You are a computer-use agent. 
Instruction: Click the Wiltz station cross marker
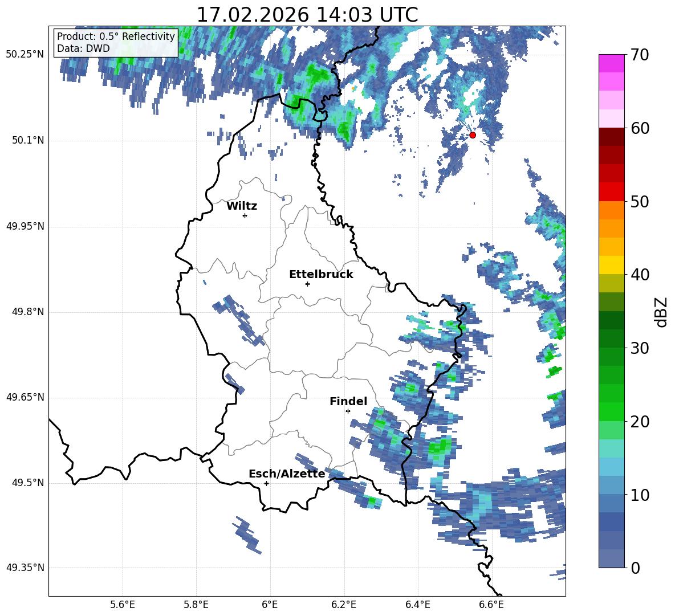click(x=245, y=215)
